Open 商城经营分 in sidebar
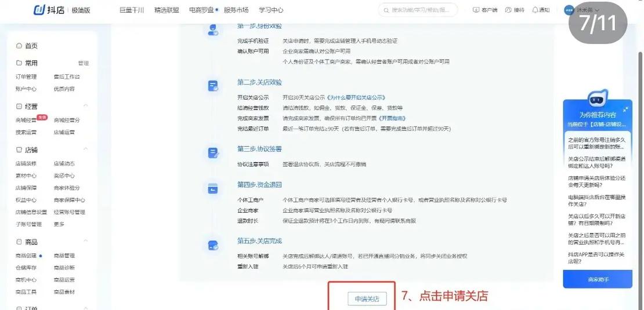 pyautogui.click(x=67, y=120)
